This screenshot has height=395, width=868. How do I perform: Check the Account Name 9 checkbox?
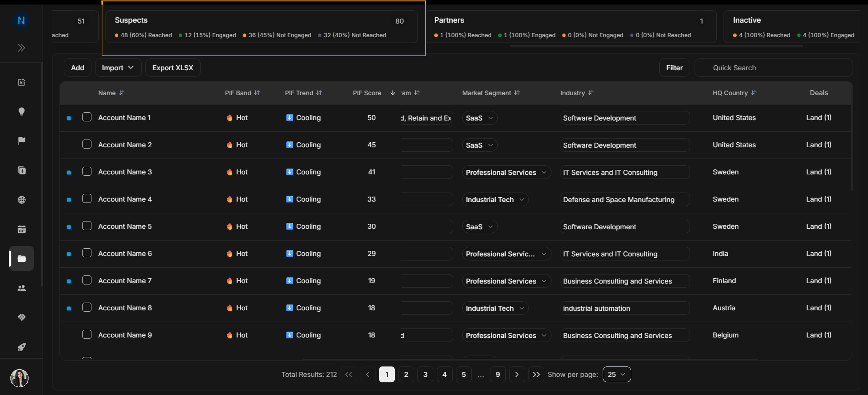(87, 335)
